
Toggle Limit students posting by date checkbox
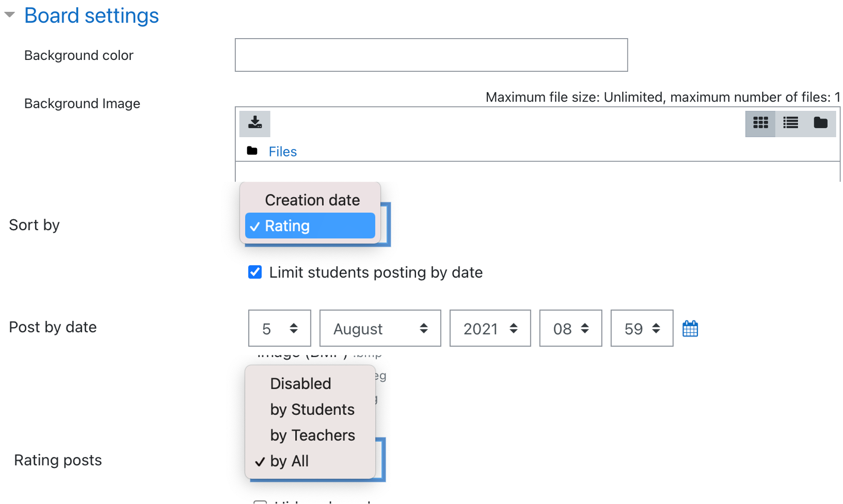click(255, 272)
